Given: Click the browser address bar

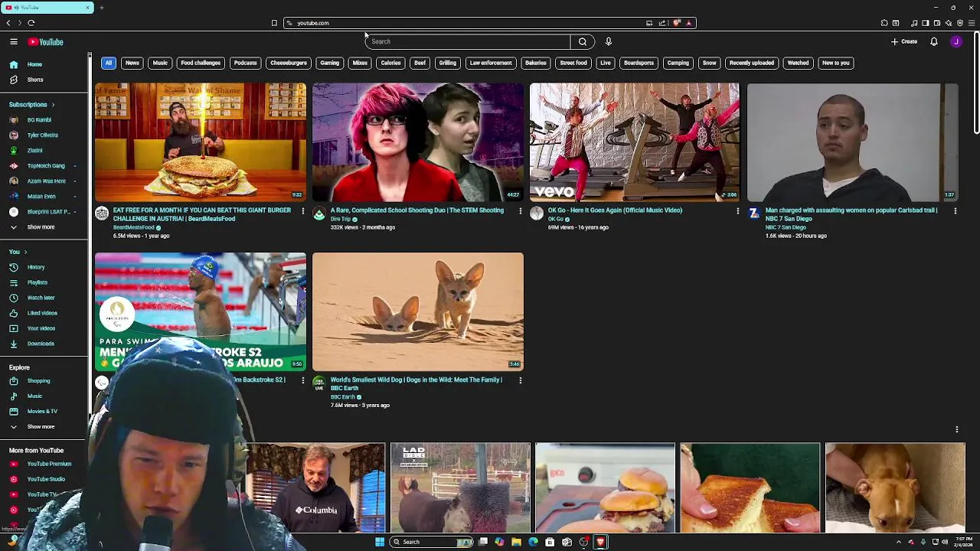Looking at the screenshot, I should point(467,23).
